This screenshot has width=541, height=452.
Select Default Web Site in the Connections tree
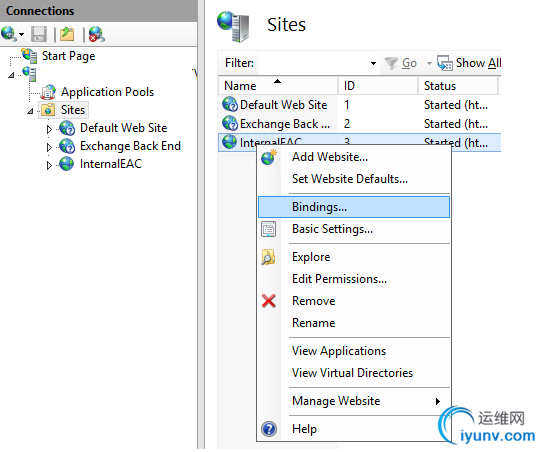[124, 128]
